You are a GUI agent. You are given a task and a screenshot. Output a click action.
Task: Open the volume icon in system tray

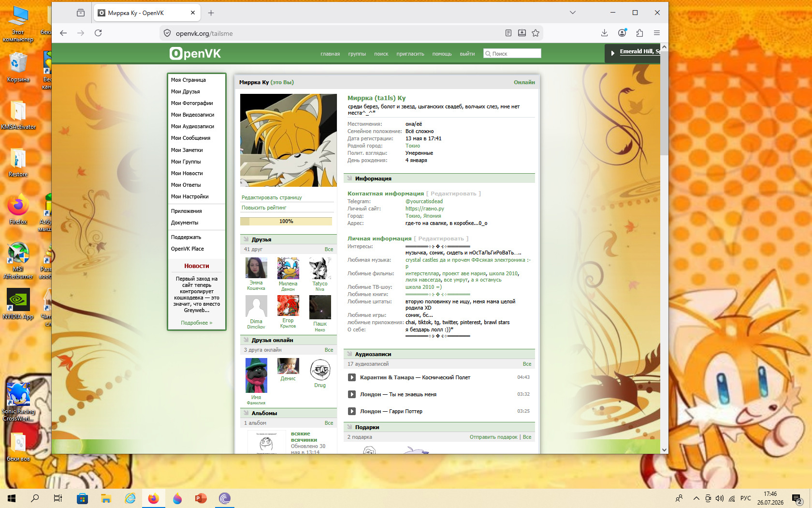point(720,498)
